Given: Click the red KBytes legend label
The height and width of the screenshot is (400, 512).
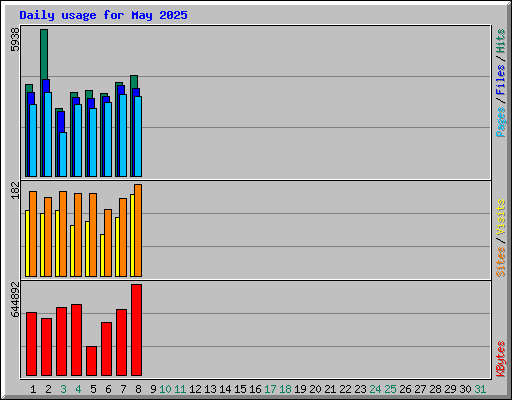Looking at the screenshot, I should (501, 359).
